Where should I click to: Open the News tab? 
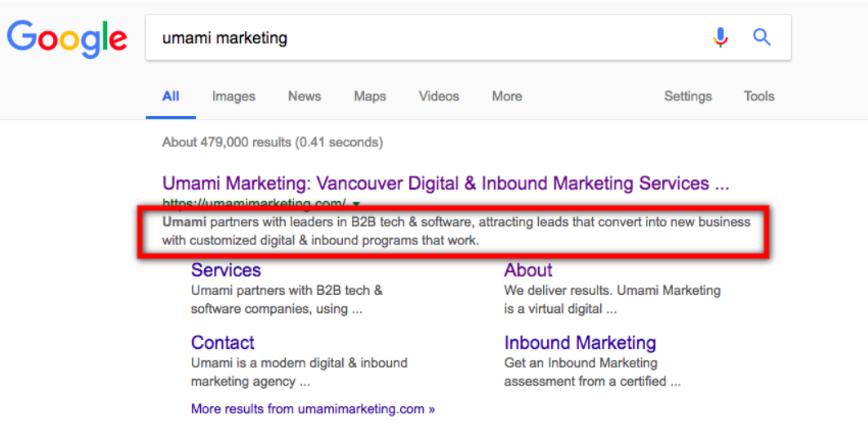click(304, 96)
